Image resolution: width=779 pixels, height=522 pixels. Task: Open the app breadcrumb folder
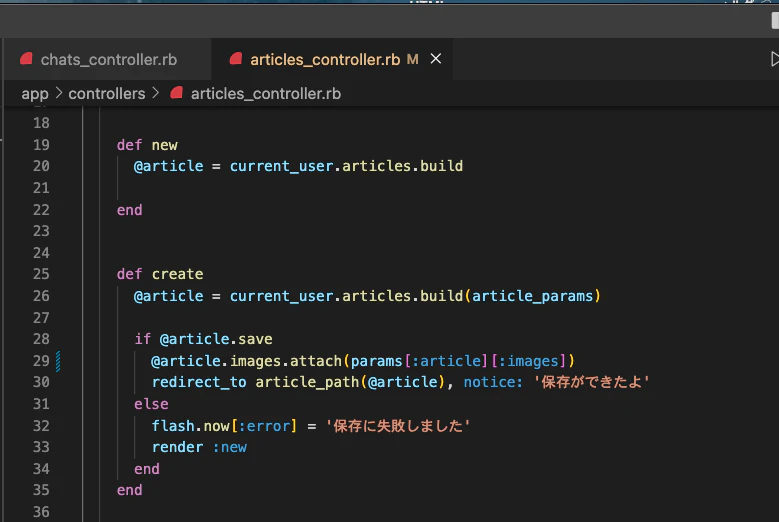tap(35, 93)
